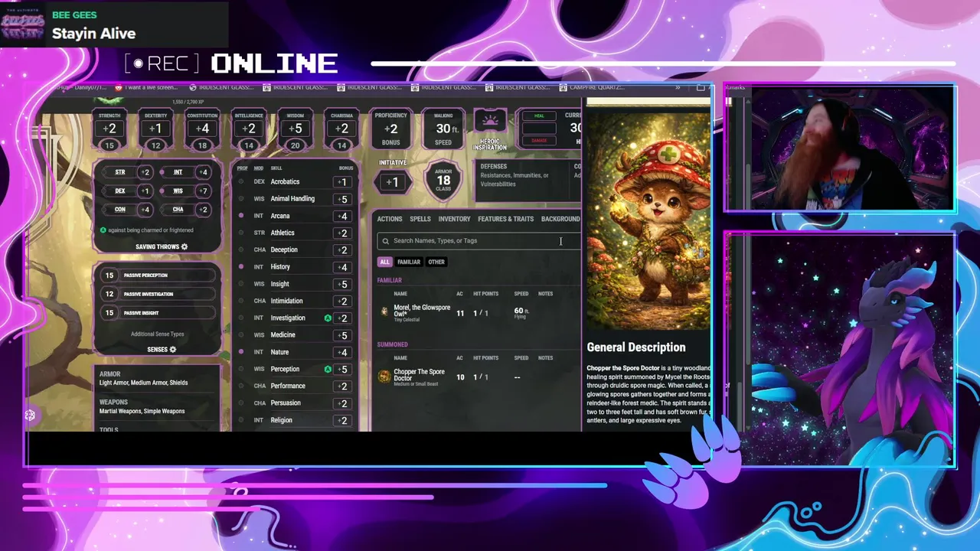This screenshot has height=551, width=980.
Task: Click the Nature proficiency dot
Action: point(241,352)
